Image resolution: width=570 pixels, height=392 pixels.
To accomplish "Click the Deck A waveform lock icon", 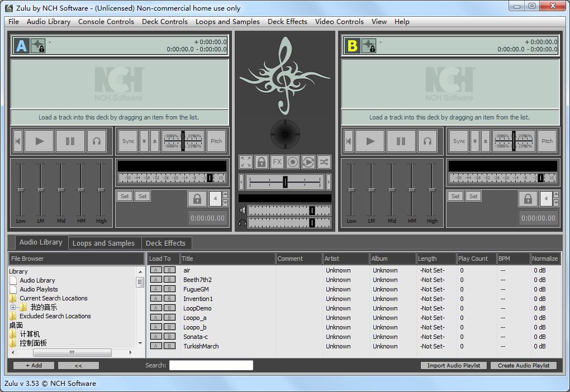I will (x=38, y=46).
